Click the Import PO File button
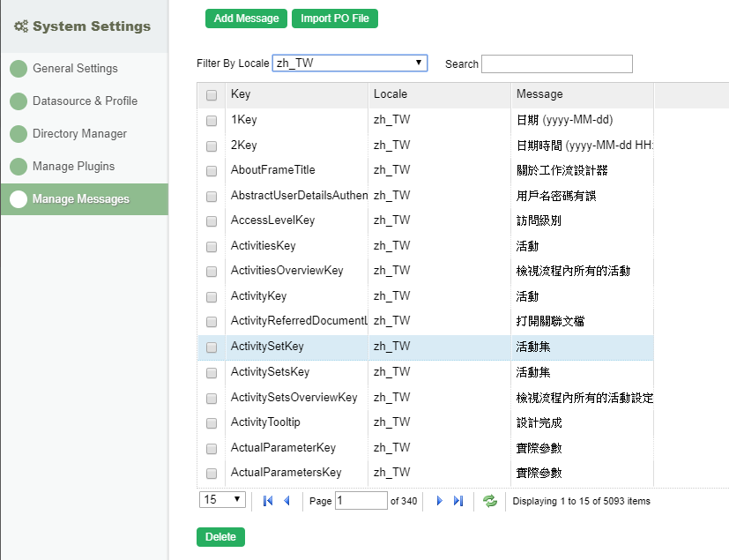The width and height of the screenshot is (729, 560). (335, 19)
